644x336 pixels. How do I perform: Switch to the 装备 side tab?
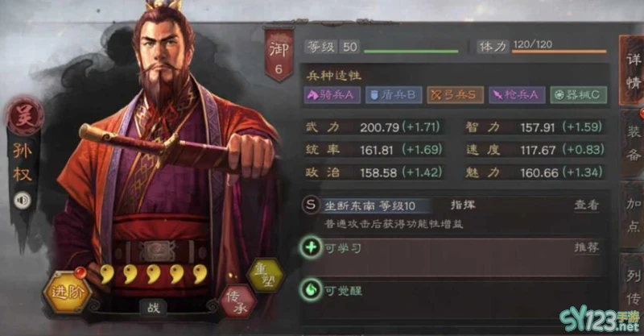[x=633, y=143]
